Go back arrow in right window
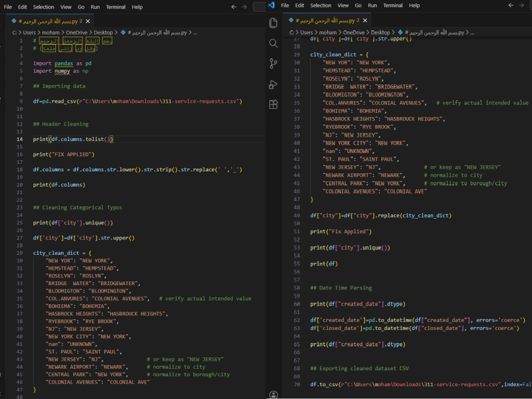This screenshot has width=532, height=399. [x=511, y=5]
